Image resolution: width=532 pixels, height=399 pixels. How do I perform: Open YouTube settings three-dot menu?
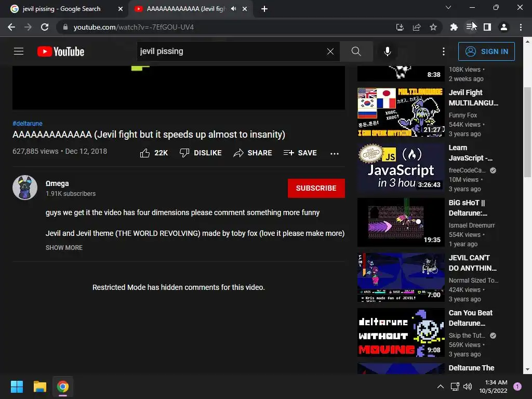(444, 51)
